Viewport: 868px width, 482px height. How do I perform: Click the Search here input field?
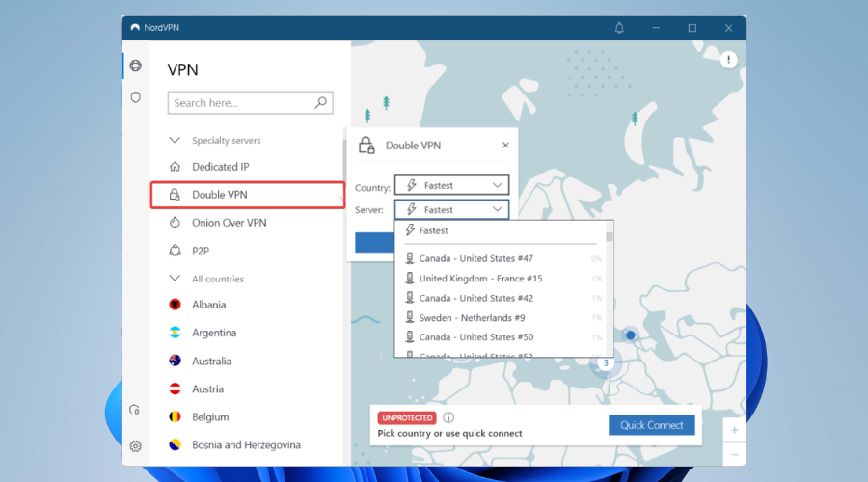241,103
